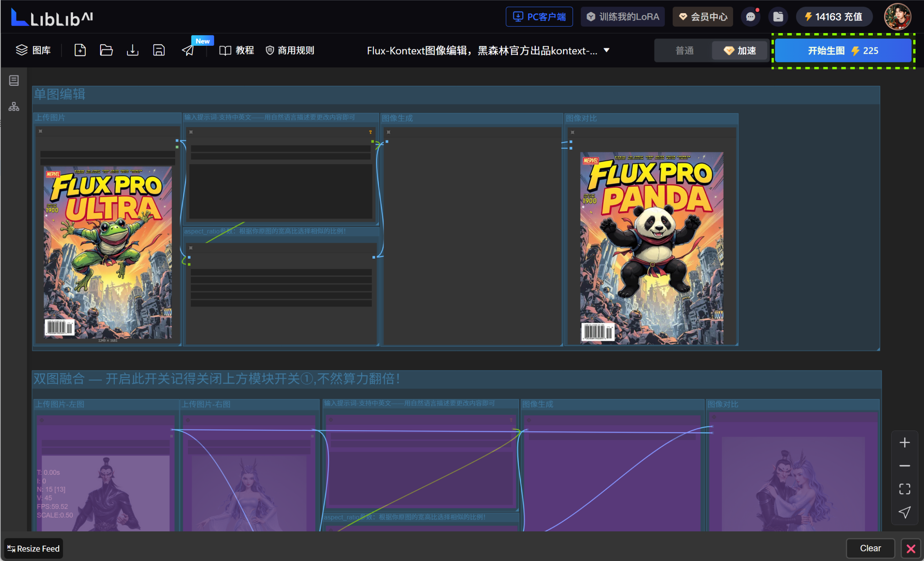924x561 pixels.
Task: Open user avatar account menu
Action: pyautogui.click(x=897, y=17)
